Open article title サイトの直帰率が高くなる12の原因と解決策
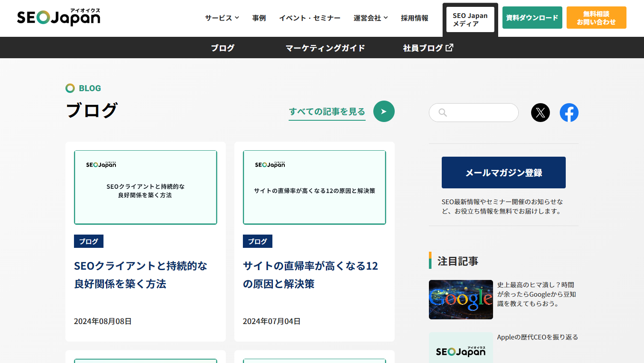 click(x=310, y=275)
